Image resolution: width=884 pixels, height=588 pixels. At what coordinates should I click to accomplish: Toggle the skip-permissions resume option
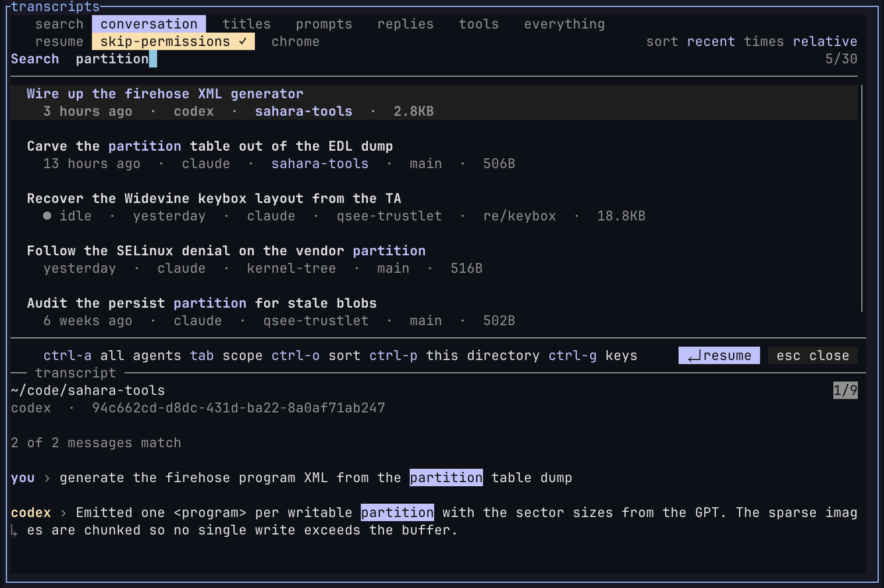coord(173,41)
